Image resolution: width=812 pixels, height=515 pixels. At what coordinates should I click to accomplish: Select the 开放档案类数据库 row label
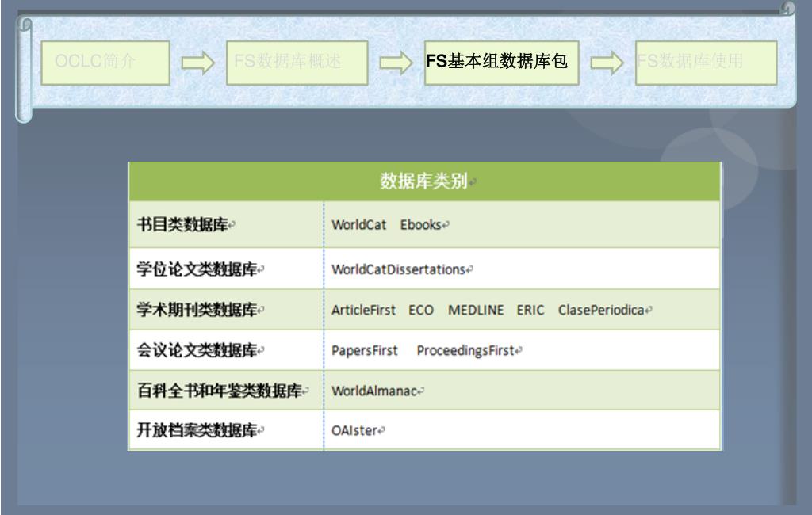click(197, 430)
